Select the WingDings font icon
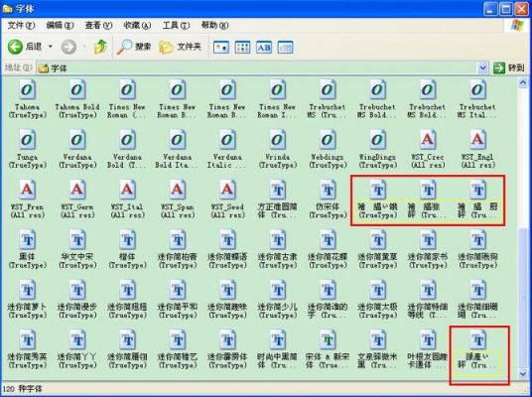 pyautogui.click(x=378, y=140)
